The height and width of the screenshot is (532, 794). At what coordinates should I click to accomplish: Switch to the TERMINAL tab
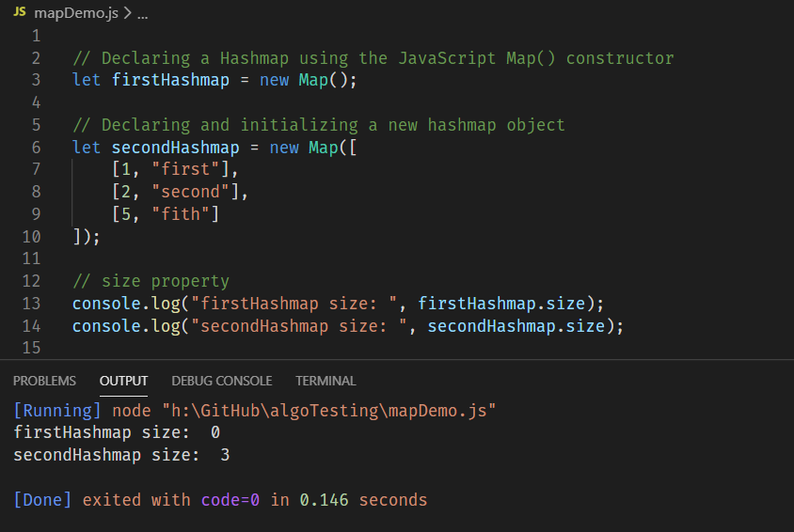[326, 381]
